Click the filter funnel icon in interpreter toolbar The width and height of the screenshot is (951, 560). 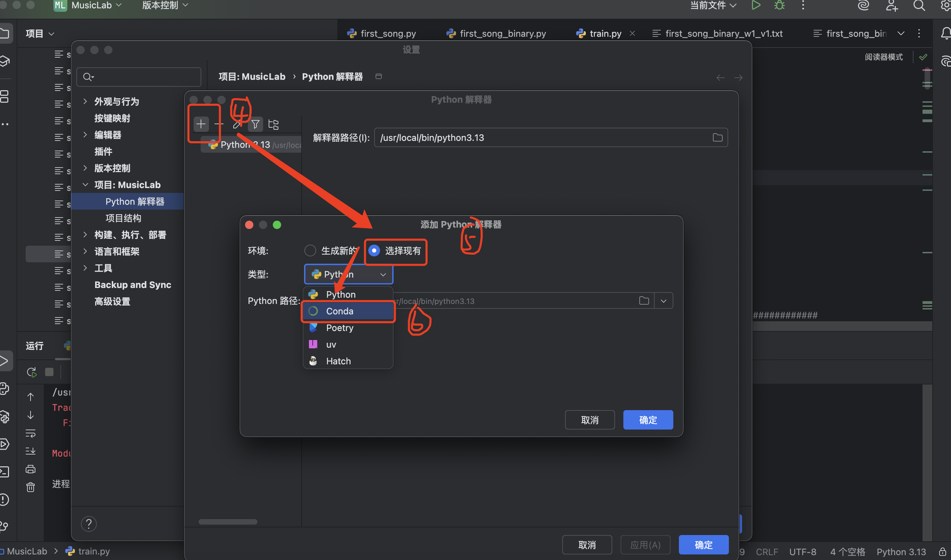[x=255, y=124]
